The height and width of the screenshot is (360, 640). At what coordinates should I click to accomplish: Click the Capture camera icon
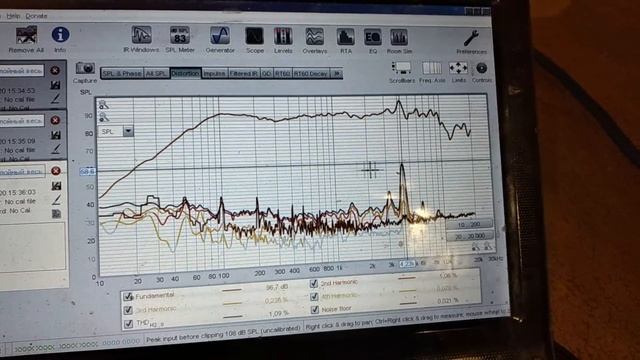(x=85, y=68)
